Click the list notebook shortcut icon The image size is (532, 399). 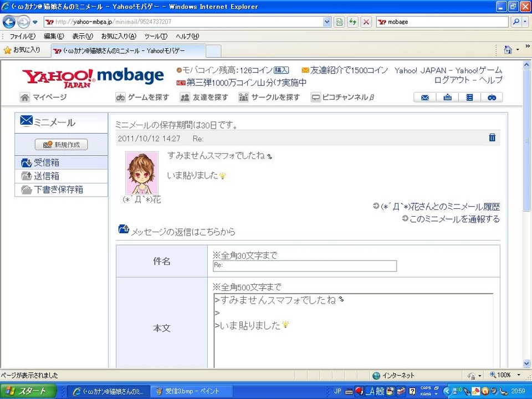click(469, 98)
